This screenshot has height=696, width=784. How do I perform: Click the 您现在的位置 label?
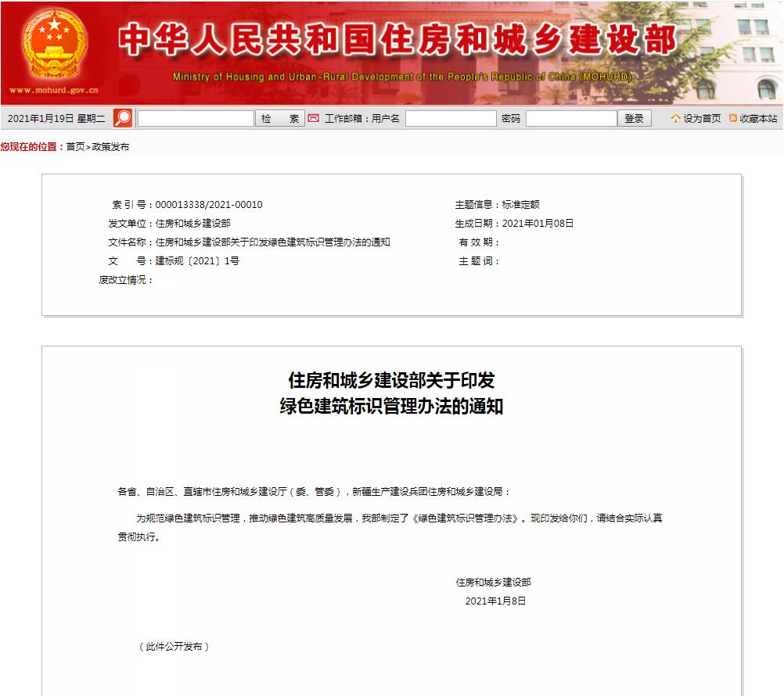click(x=33, y=147)
